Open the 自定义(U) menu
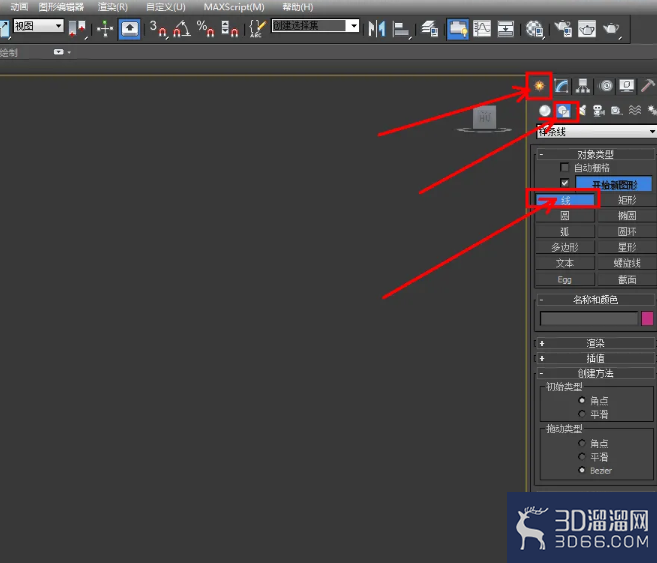 [x=166, y=7]
